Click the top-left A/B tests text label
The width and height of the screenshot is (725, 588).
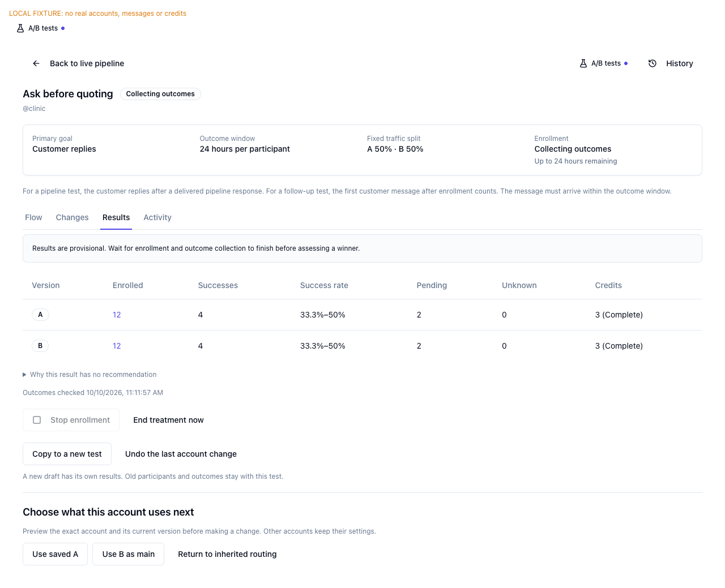coord(43,28)
